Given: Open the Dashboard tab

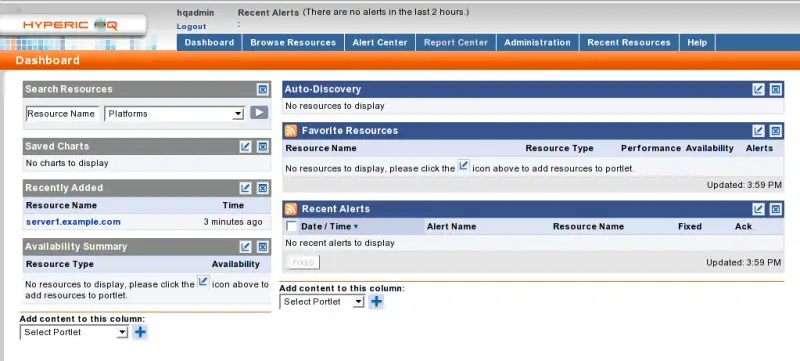Looking at the screenshot, I should click(209, 43).
